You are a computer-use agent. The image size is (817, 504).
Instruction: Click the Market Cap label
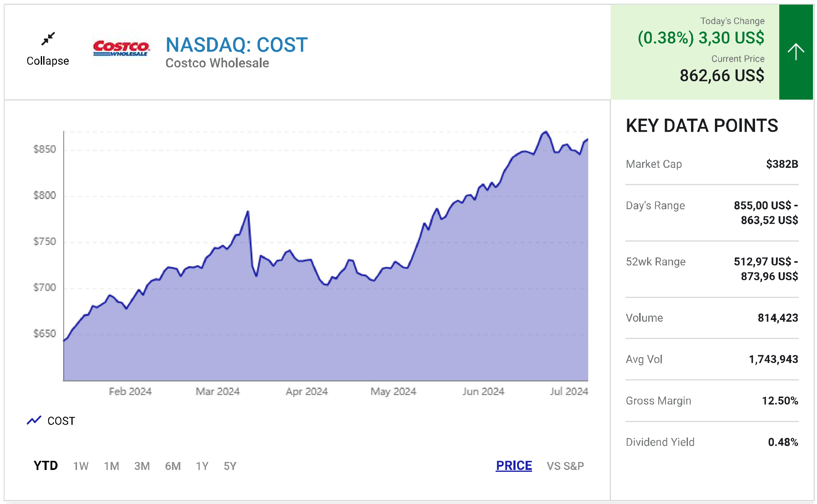(x=654, y=164)
